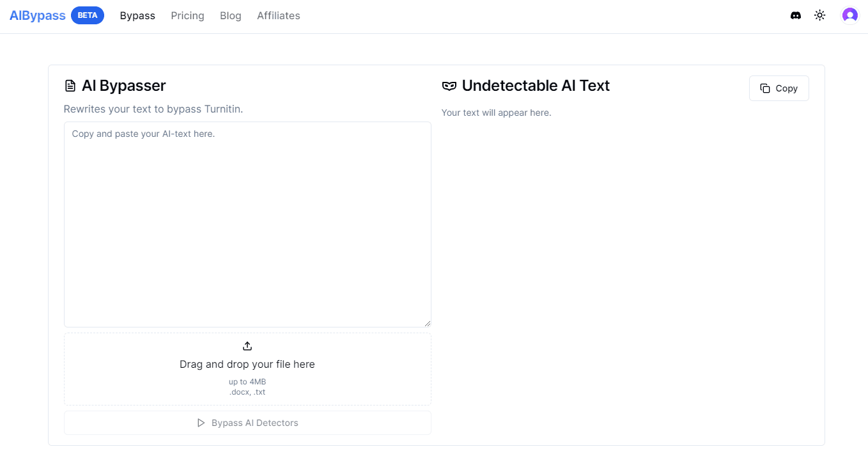Click the document icon beside AI Bypasser

point(70,86)
